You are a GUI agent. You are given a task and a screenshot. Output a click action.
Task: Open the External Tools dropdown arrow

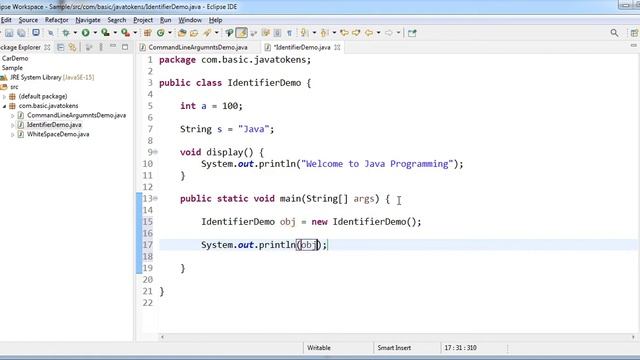click(x=135, y=33)
